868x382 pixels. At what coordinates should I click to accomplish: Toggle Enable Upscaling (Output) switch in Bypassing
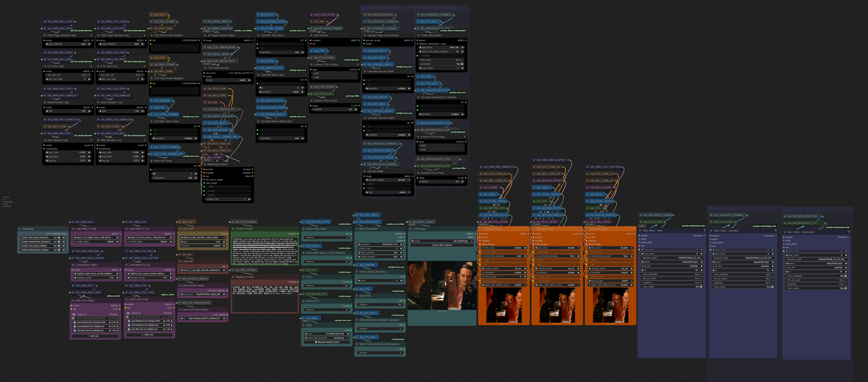pyautogui.click(x=59, y=246)
